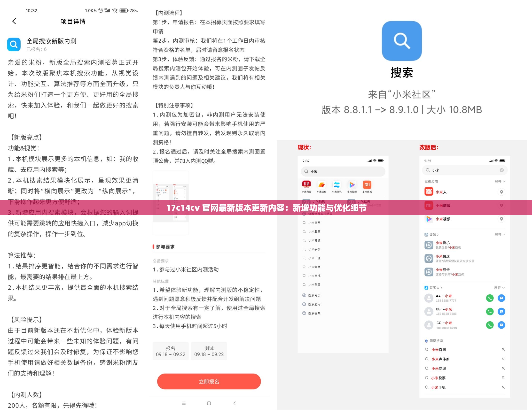This screenshot has width=532, height=415.
Task: Open the embedded comparison thumbnail image
Action: [x=171, y=203]
